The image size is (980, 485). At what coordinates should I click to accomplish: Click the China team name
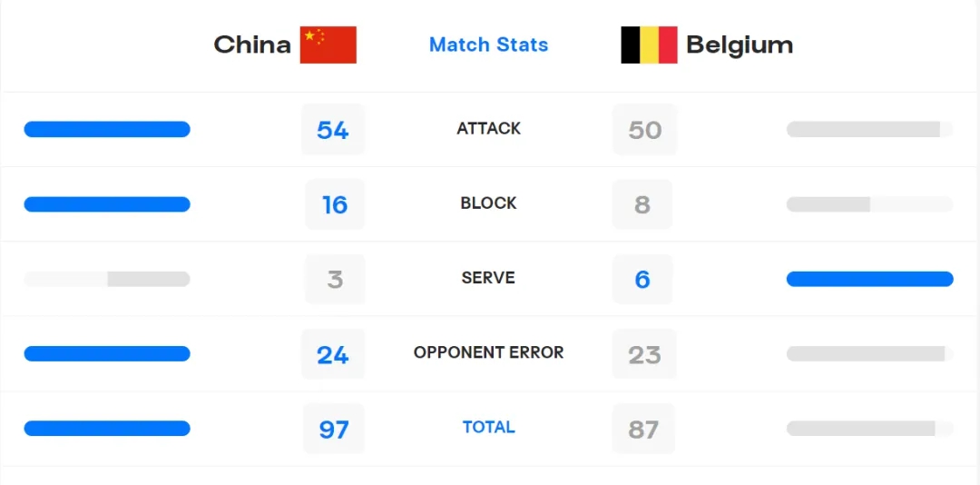pos(252,45)
